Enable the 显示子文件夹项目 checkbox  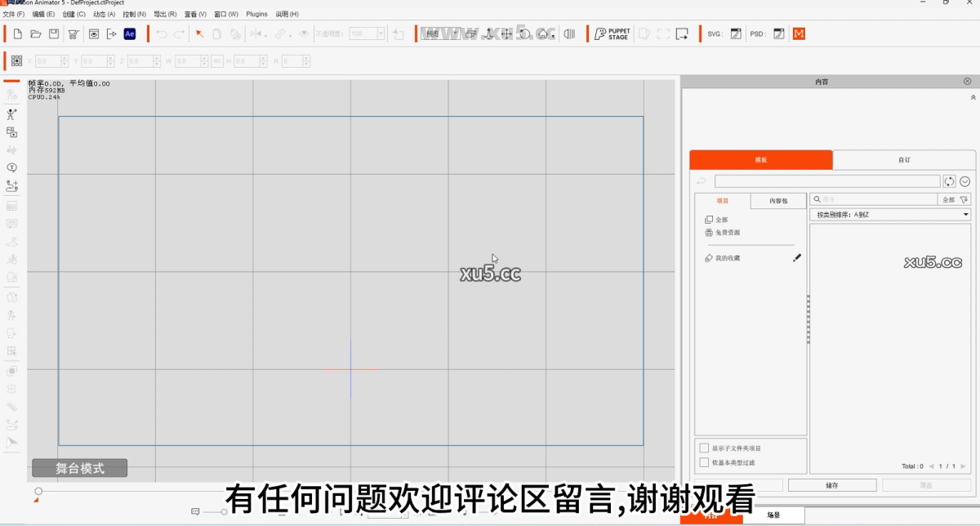click(x=705, y=448)
